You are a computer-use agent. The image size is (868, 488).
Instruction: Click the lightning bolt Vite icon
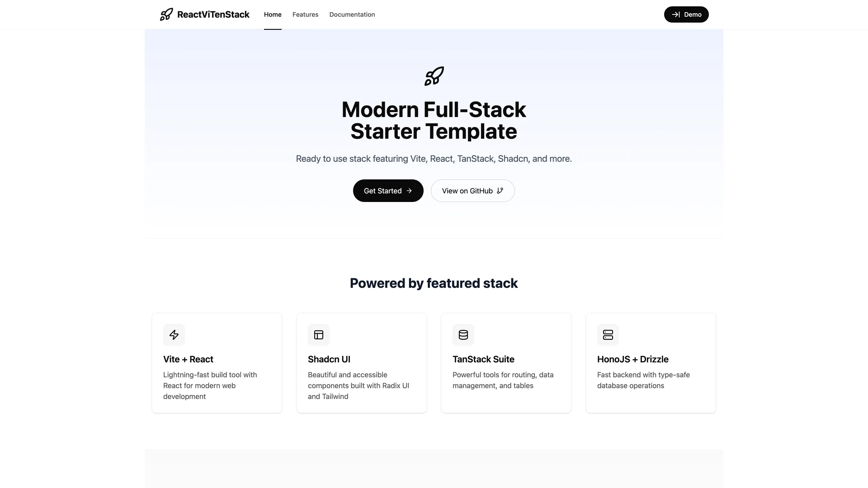pyautogui.click(x=174, y=335)
